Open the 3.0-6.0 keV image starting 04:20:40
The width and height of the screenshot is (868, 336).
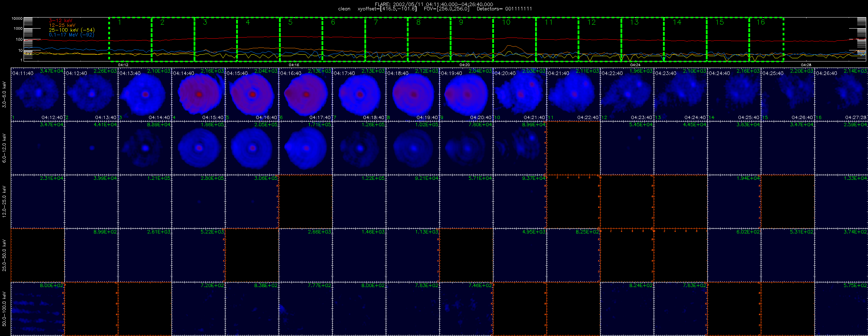tap(520, 94)
